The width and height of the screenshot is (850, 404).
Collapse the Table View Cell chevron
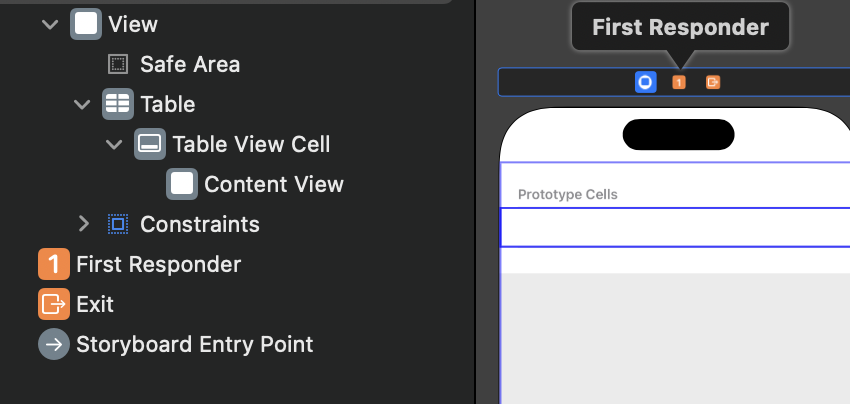click(x=114, y=144)
